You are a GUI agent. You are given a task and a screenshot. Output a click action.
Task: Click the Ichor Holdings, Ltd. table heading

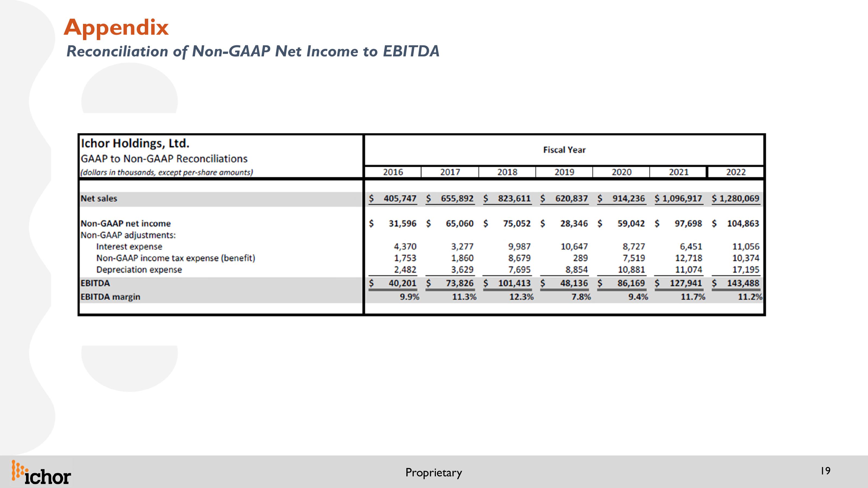point(135,143)
